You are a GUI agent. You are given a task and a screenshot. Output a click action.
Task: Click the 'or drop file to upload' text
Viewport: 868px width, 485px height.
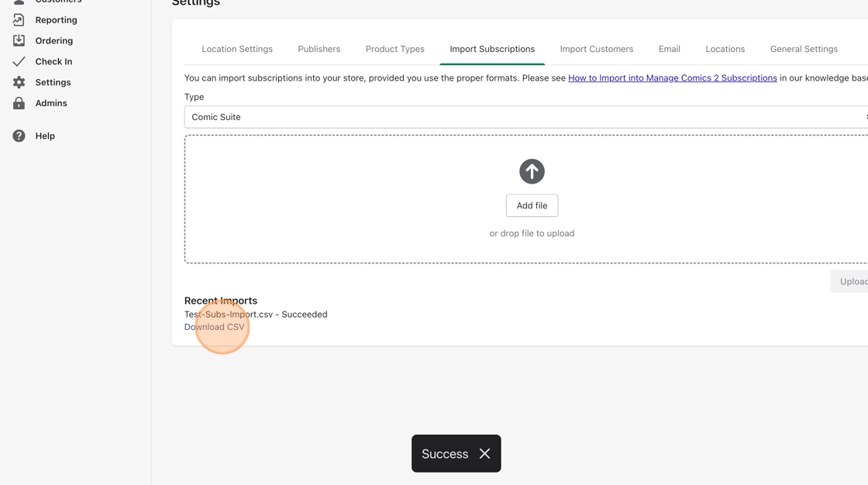coord(532,233)
